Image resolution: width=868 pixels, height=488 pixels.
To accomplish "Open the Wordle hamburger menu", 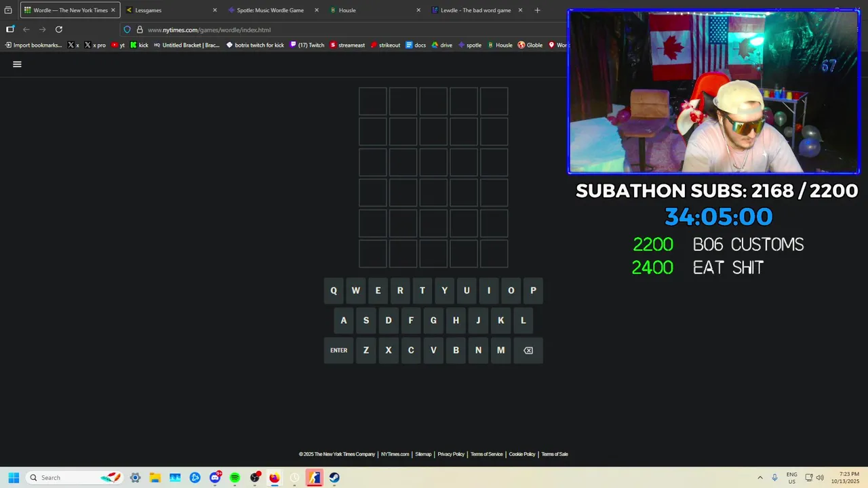I will (17, 64).
